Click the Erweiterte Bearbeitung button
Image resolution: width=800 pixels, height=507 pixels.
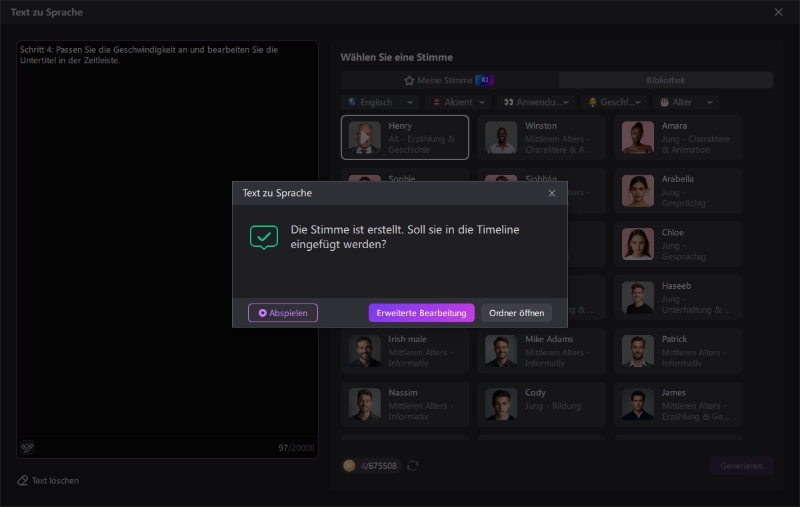pyautogui.click(x=421, y=313)
